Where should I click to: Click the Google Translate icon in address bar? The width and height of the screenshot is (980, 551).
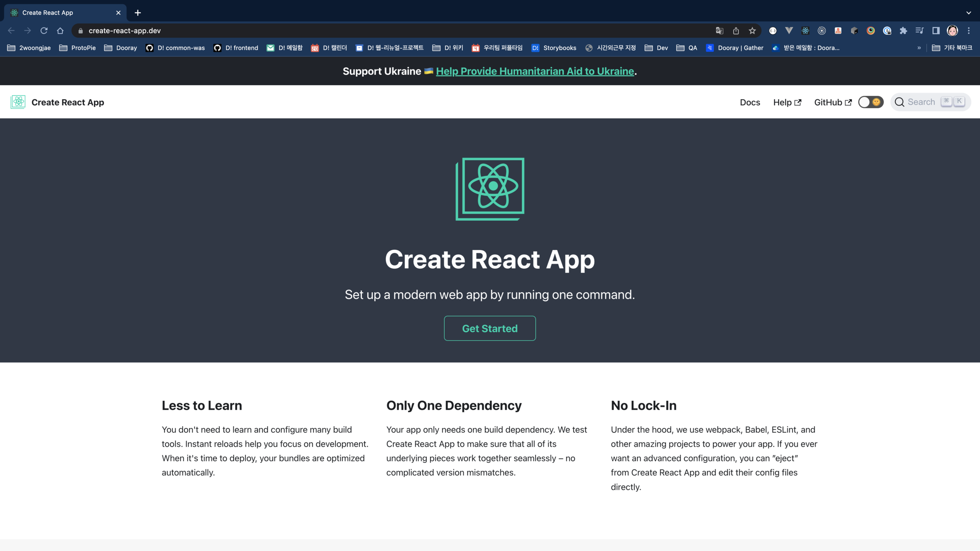tap(719, 31)
